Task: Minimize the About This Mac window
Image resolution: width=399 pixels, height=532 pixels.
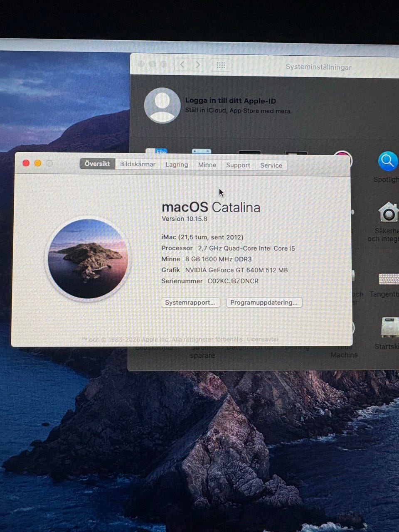Action: [x=38, y=163]
